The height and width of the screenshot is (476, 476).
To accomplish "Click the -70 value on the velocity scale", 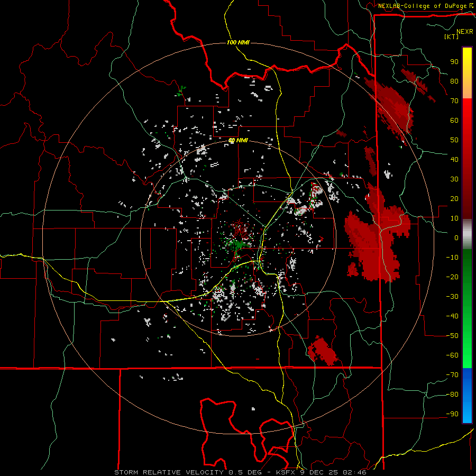I will click(x=452, y=375).
